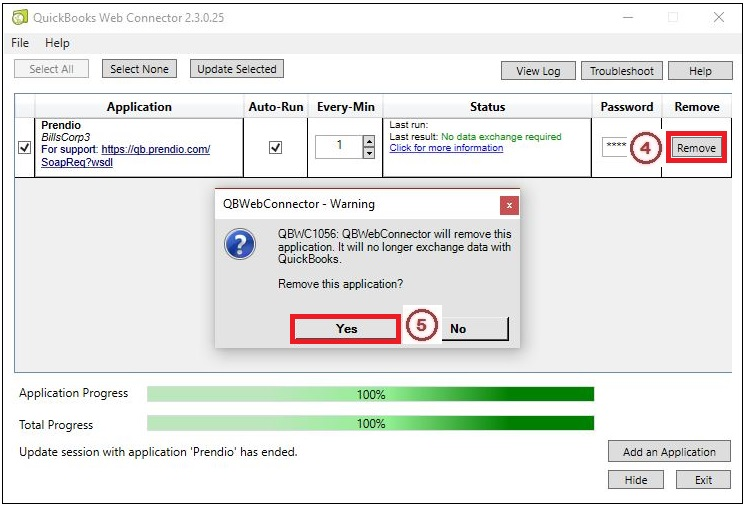746x507 pixels.
Task: Click the Select None button
Action: 139,69
